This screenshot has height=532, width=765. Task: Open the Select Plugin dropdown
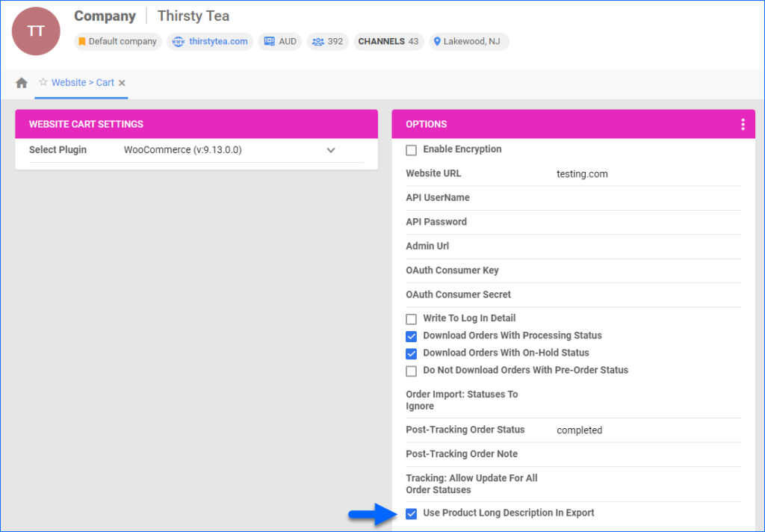tap(330, 149)
